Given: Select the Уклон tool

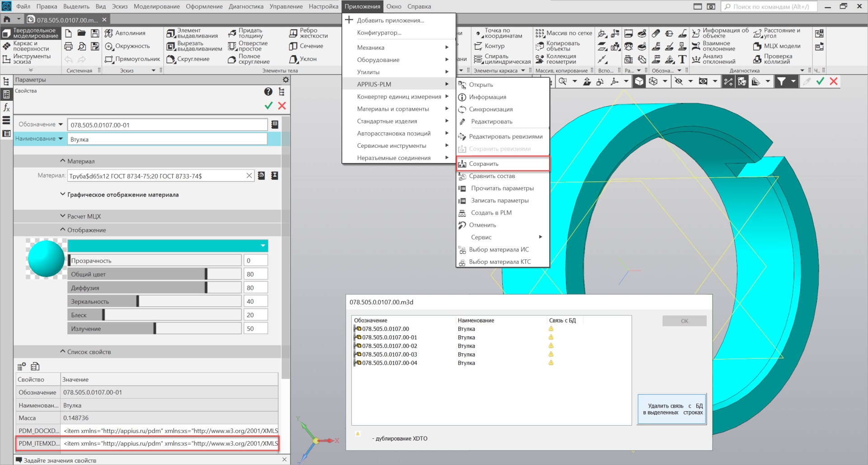Looking at the screenshot, I should (303, 59).
